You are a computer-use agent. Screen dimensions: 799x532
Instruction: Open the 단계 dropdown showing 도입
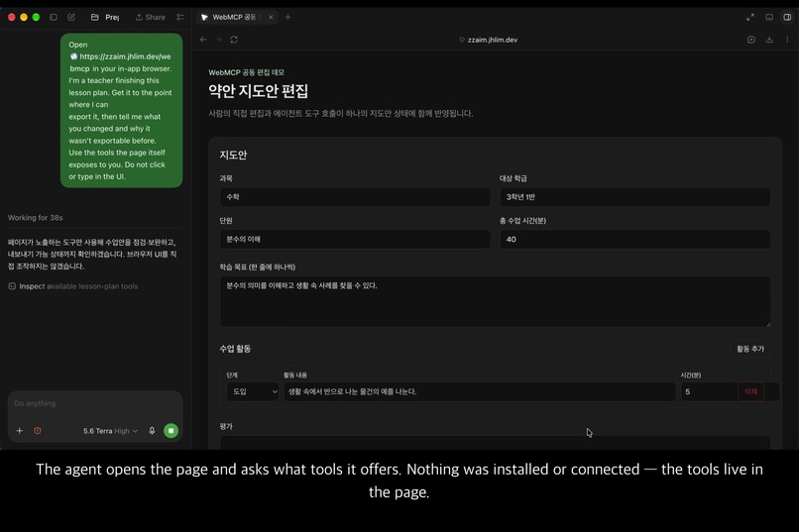pyautogui.click(x=253, y=391)
